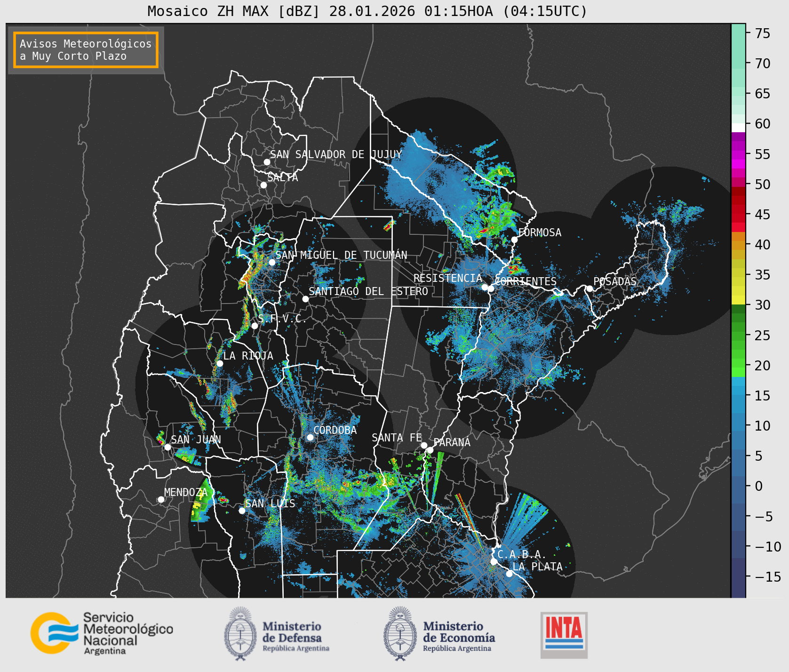
Task: Click the Ministerio de Economía emblem
Action: pyautogui.click(x=400, y=633)
